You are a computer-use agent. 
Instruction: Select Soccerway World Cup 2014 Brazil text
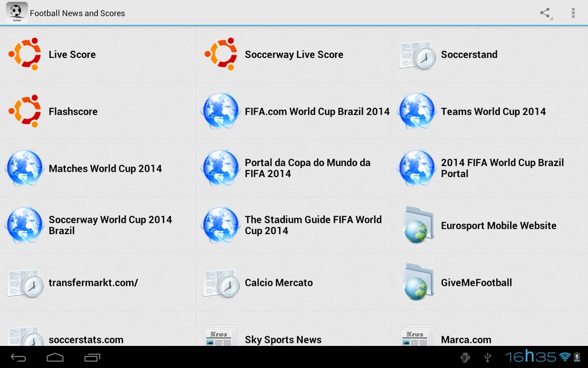click(x=110, y=225)
